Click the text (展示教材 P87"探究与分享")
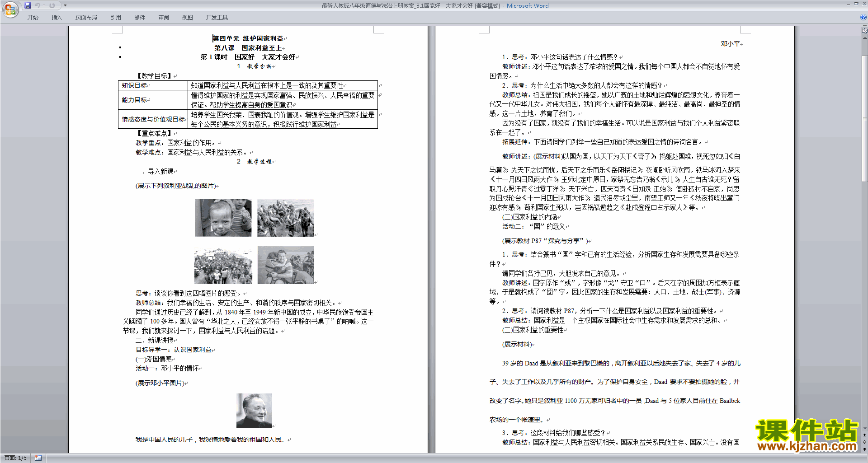868x463 pixels. (x=545, y=241)
